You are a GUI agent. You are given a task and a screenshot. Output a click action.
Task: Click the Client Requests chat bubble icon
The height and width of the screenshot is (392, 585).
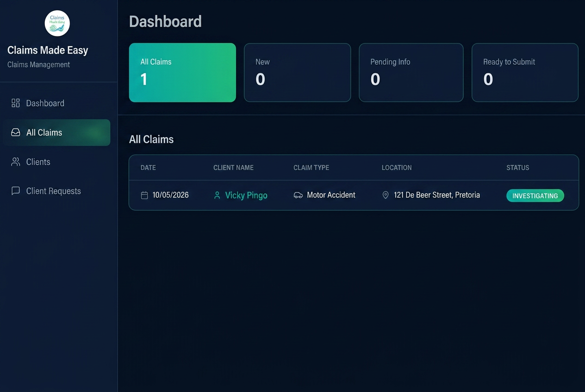click(x=16, y=191)
